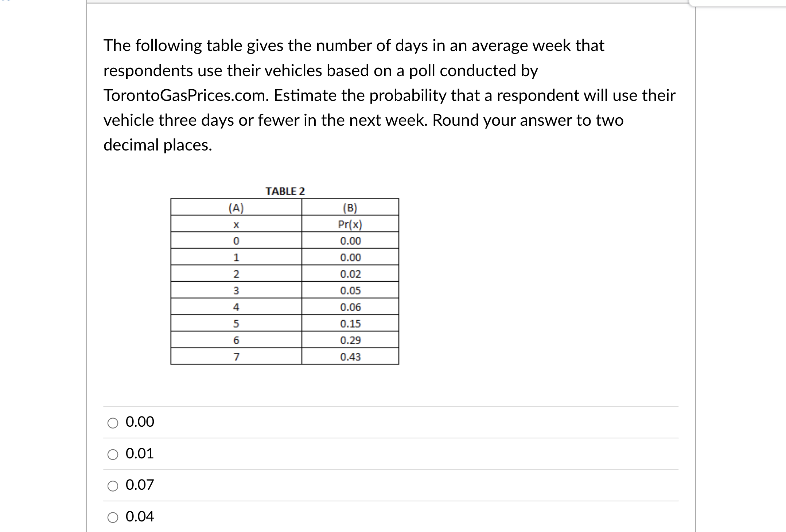The width and height of the screenshot is (786, 532).
Task: Click the table cell showing x value 7
Action: click(236, 357)
